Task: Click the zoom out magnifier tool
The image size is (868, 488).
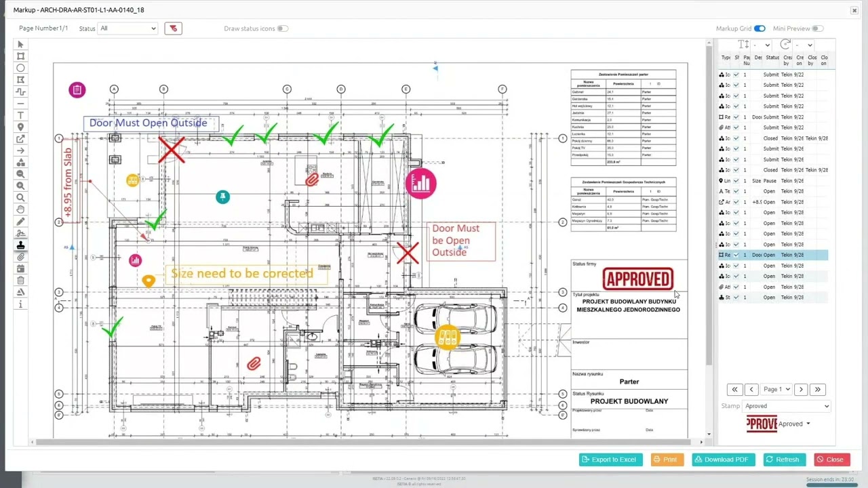Action: [x=20, y=174]
